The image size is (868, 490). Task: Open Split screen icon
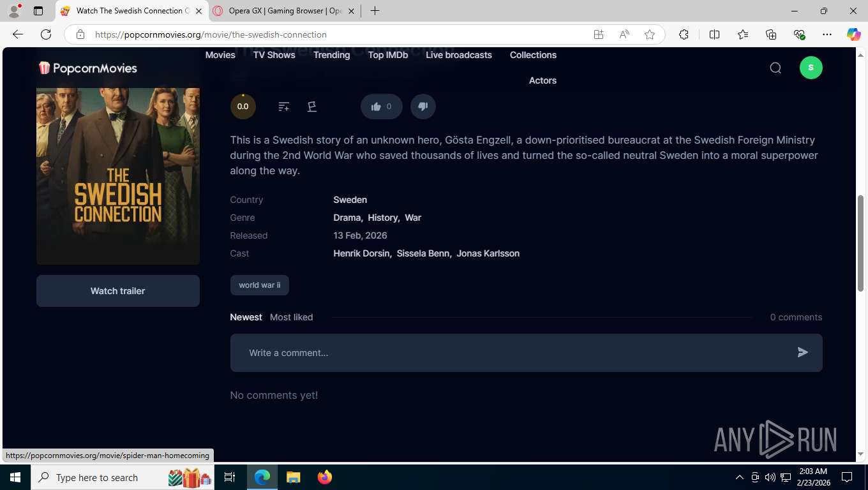714,34
